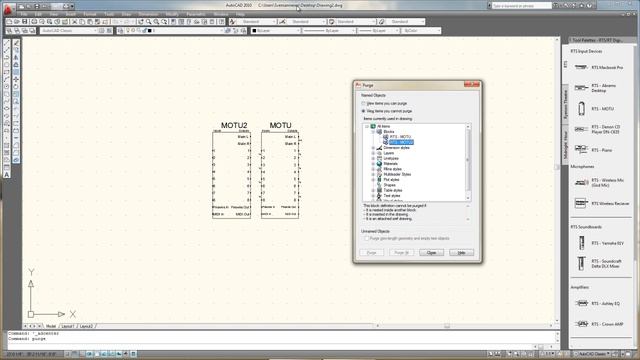Expand the Dimension styles tree node
The height and width of the screenshot is (360, 640).
pos(373,148)
